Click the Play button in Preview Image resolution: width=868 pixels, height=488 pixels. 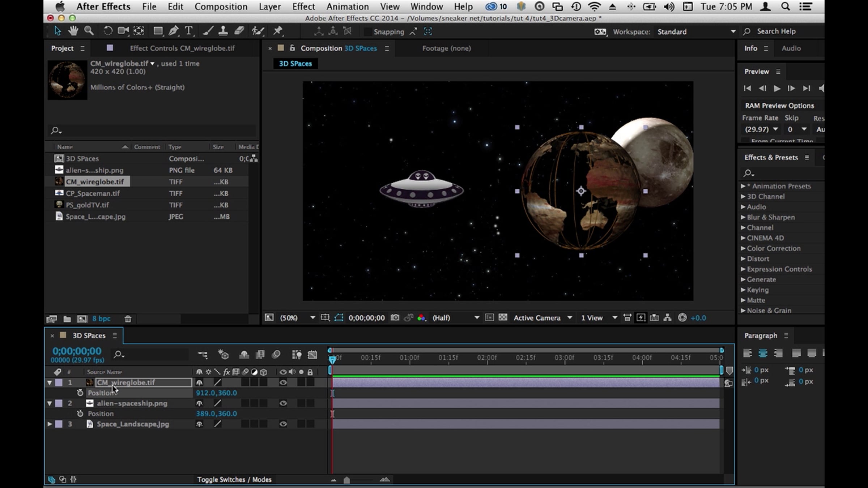[776, 89]
